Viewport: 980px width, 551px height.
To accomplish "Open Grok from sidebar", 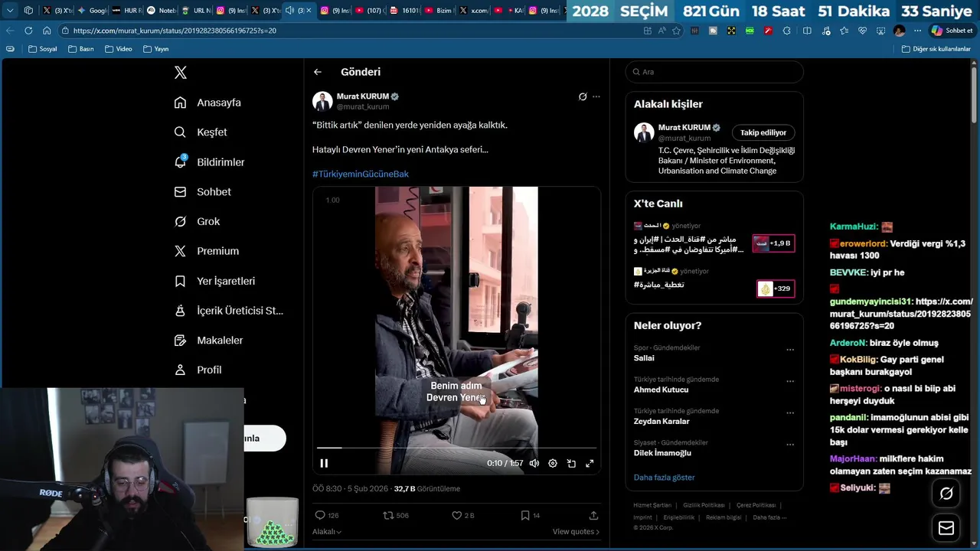I will point(197,221).
